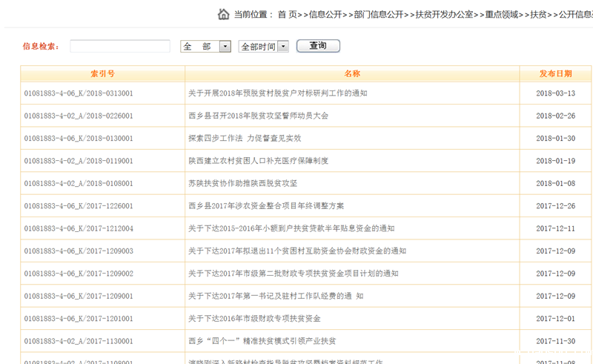Open 西乡县2017年涉农资金整合项目年终调整方案
Image resolution: width=593 pixels, height=364 pixels.
tap(266, 206)
